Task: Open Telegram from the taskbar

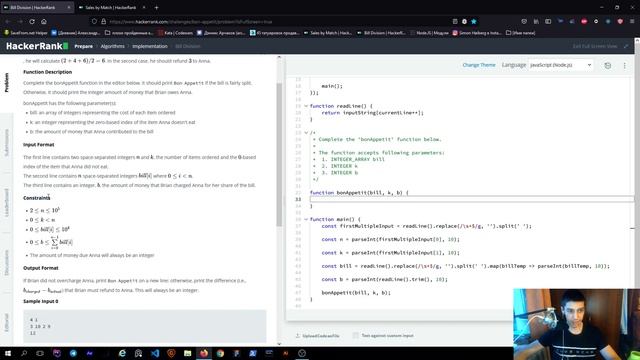Action: [73, 353]
